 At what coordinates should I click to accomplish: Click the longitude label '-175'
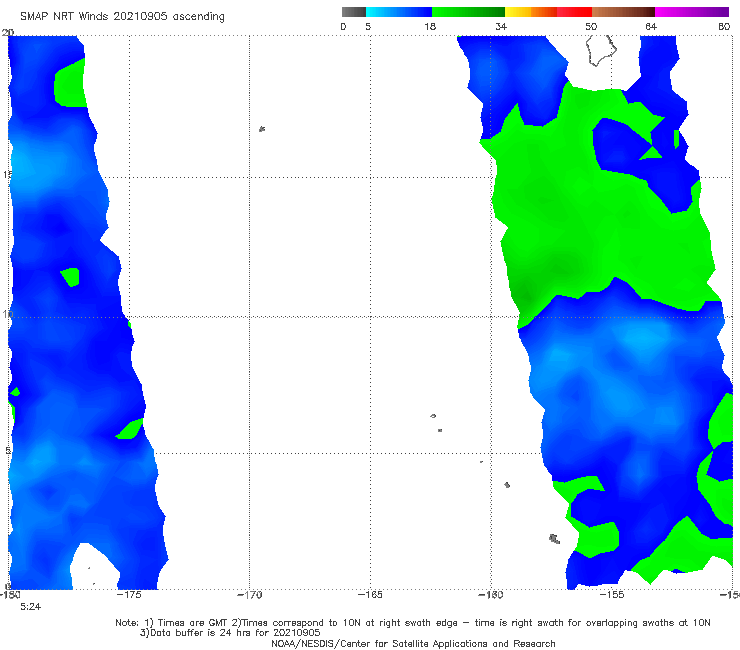(x=129, y=595)
